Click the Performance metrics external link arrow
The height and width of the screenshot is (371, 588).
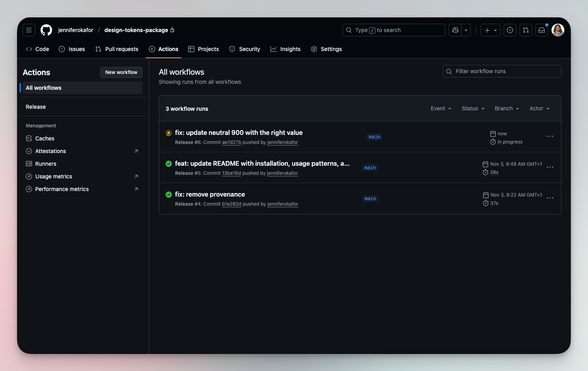[x=136, y=189]
